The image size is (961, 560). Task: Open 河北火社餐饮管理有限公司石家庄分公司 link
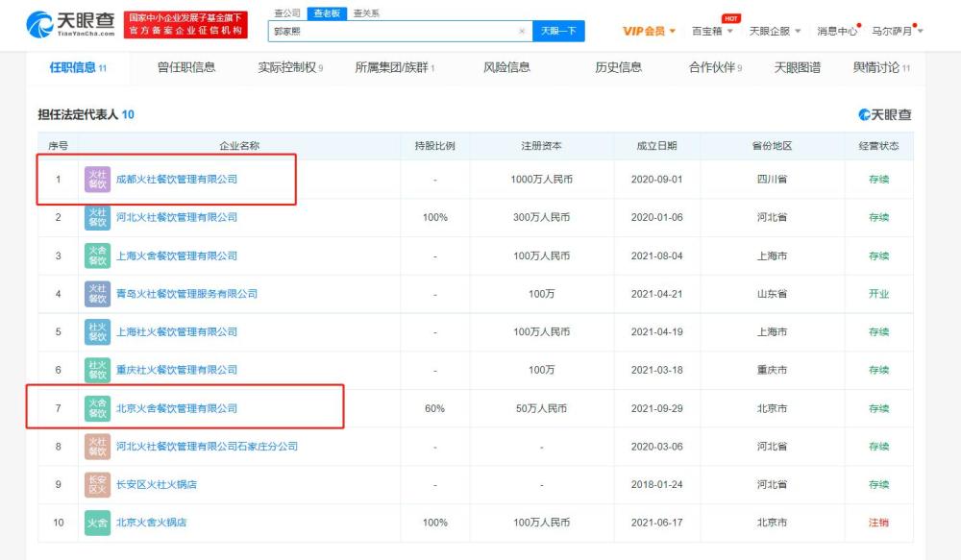208,447
